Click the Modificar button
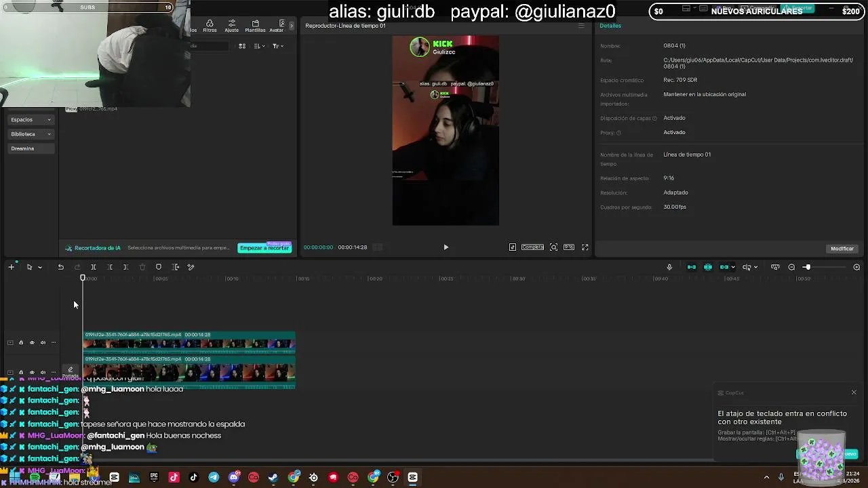Screen dimensions: 868x488 tap(842, 249)
